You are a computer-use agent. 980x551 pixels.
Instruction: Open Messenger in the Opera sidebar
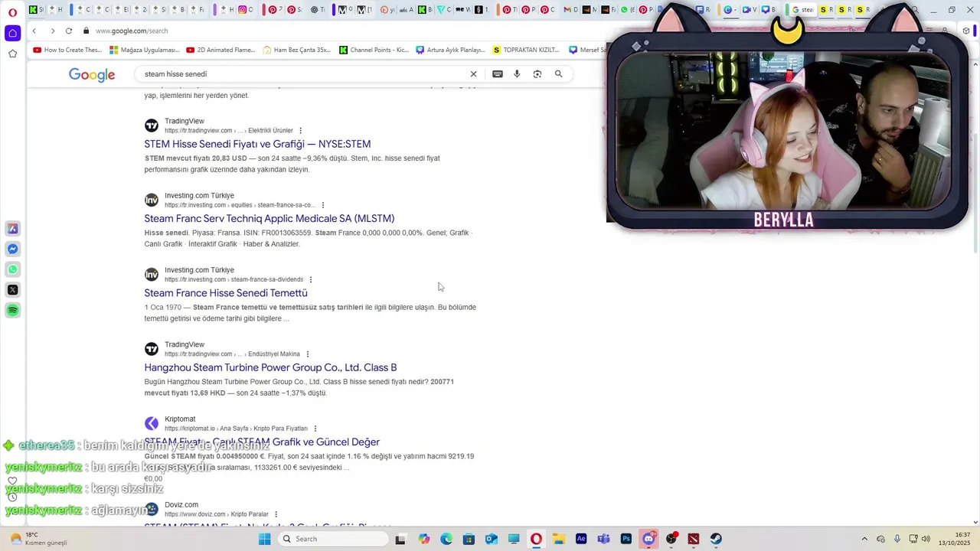point(12,249)
